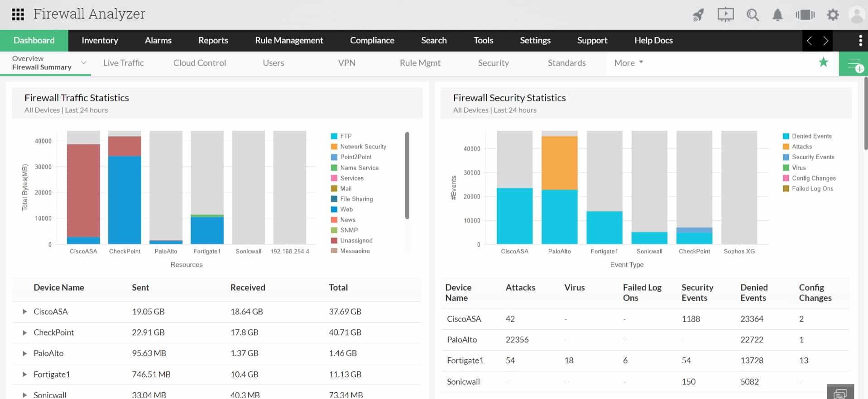
Task: Open the apps grid menu icon
Action: pyautogui.click(x=18, y=14)
